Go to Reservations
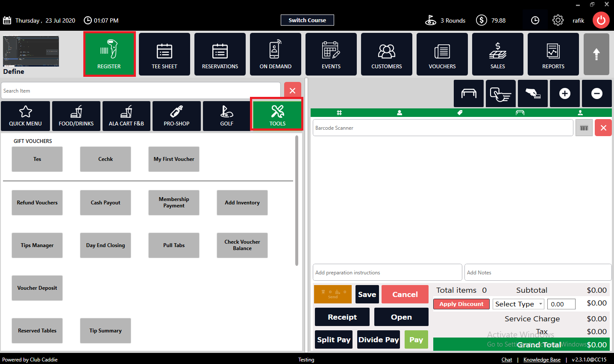 coord(220,54)
